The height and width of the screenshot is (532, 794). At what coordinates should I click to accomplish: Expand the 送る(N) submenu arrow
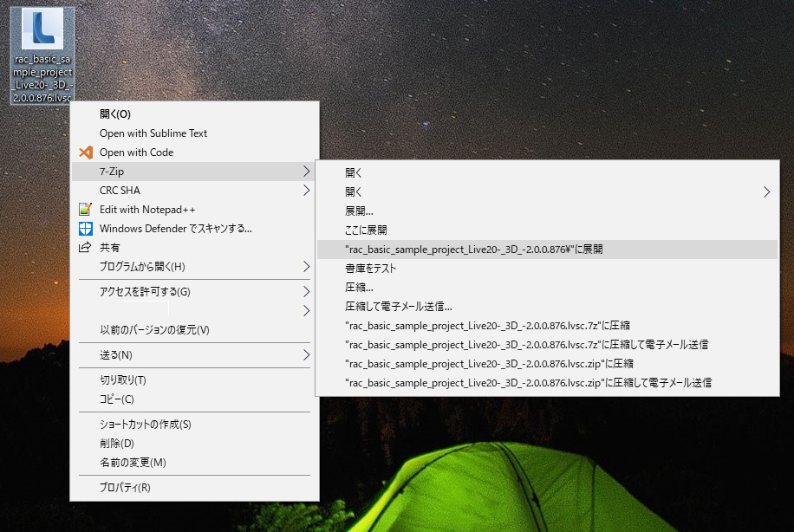[x=306, y=355]
